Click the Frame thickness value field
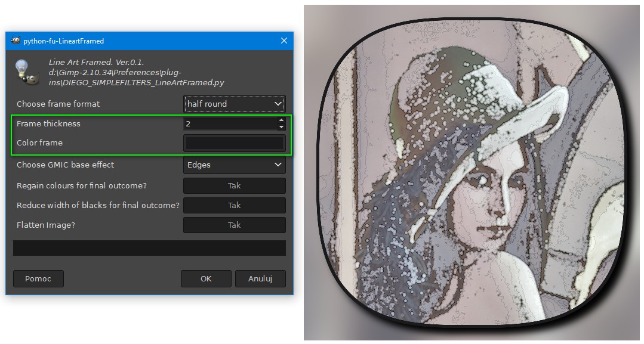The height and width of the screenshot is (344, 644). [230, 123]
